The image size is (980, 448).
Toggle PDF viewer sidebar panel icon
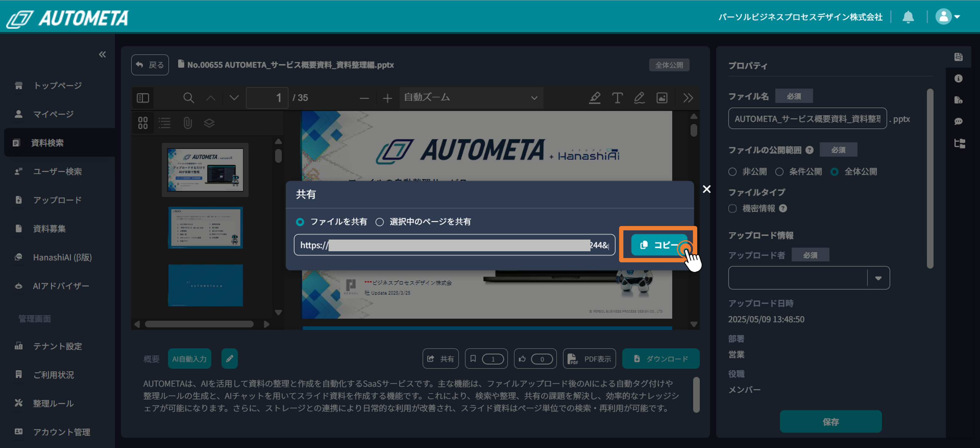pyautogui.click(x=143, y=98)
